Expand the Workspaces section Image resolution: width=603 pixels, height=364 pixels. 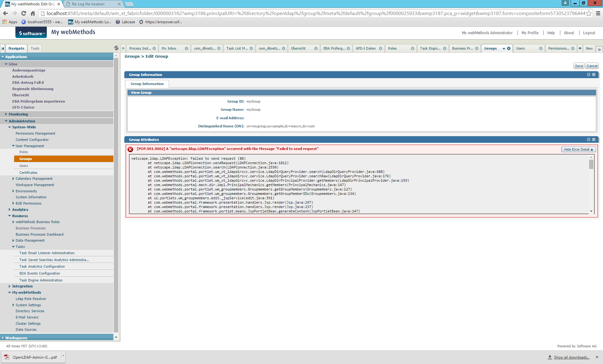pyautogui.click(x=3, y=338)
